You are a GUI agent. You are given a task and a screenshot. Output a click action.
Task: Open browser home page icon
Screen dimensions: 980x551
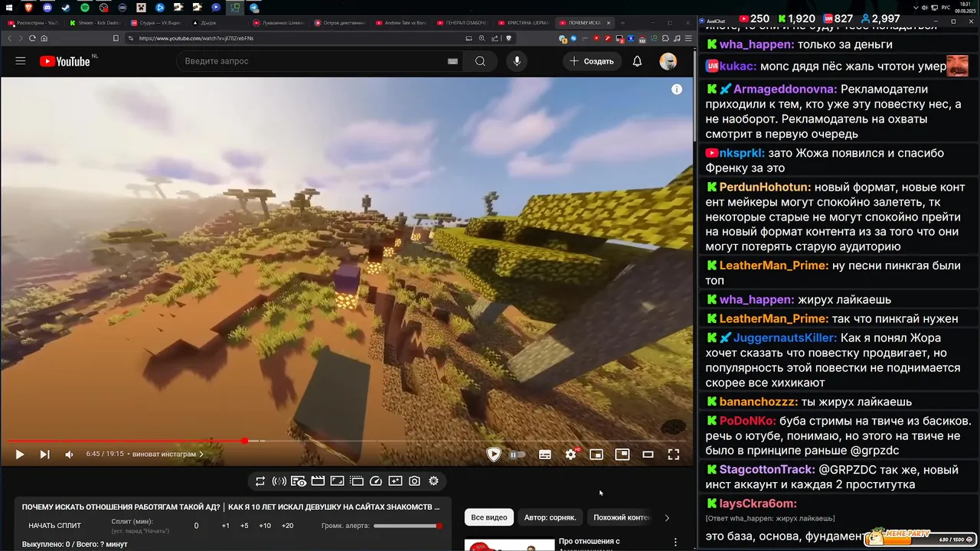click(44, 38)
